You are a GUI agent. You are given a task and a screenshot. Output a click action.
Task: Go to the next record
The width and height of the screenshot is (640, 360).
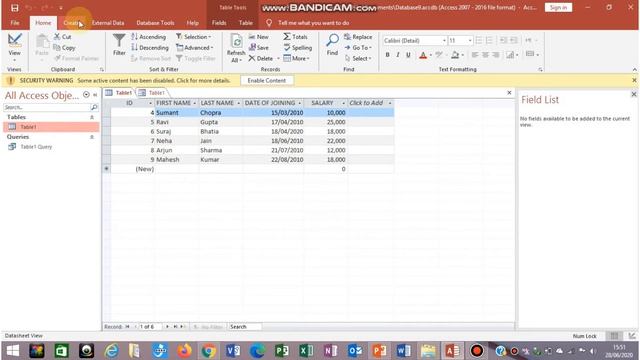point(167,327)
